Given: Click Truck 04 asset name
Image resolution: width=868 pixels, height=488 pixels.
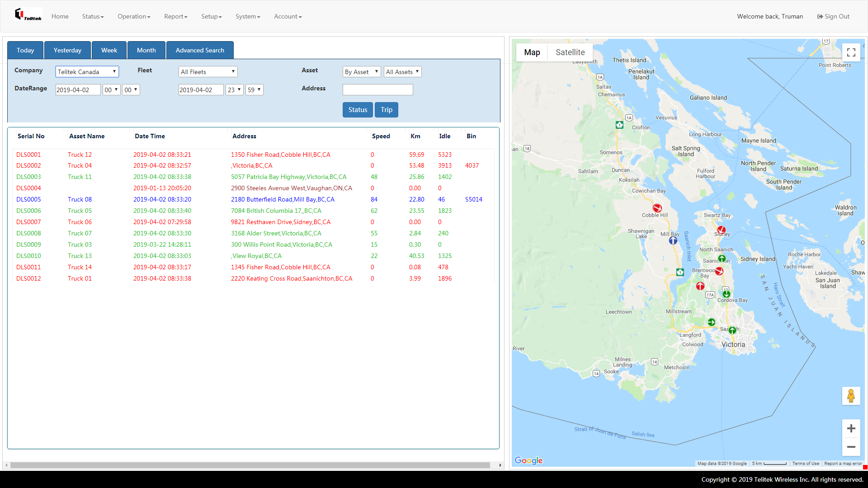Looking at the screenshot, I should 80,165.
